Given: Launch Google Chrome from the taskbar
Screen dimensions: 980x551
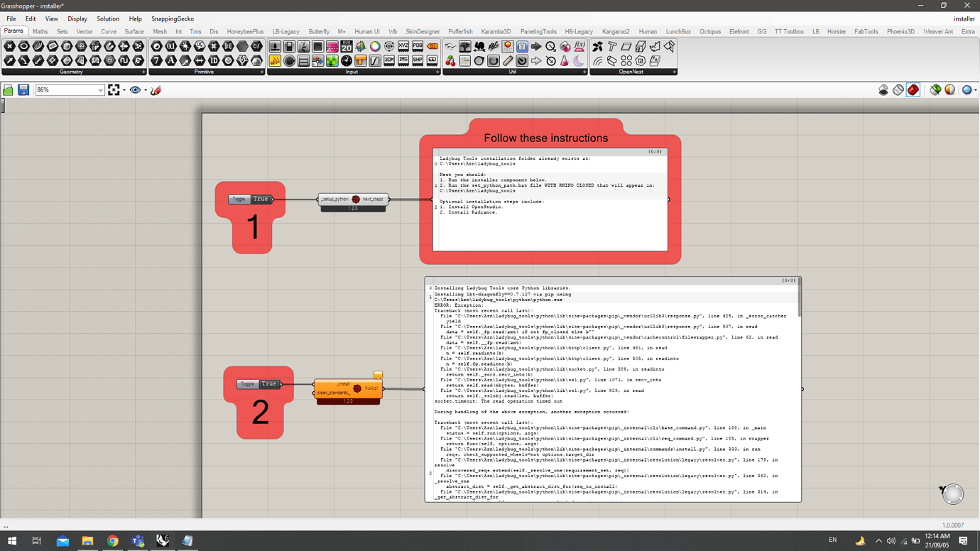Looking at the screenshot, I should click(x=112, y=540).
